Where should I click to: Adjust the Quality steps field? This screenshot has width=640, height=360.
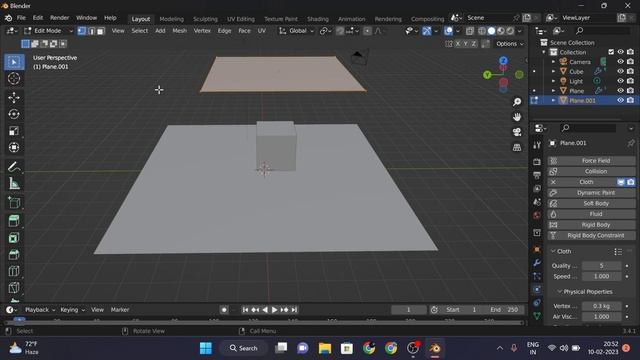(601, 266)
